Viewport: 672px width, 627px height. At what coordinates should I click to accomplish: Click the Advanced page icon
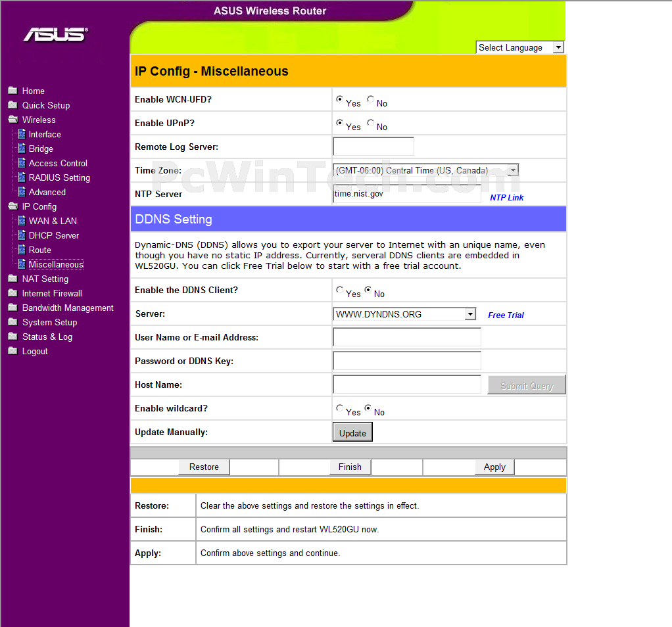click(22, 192)
